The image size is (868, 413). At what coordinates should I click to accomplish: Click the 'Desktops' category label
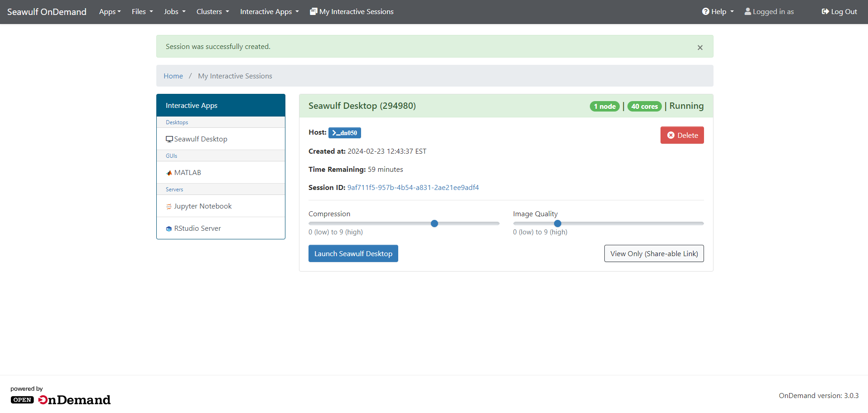tap(177, 122)
